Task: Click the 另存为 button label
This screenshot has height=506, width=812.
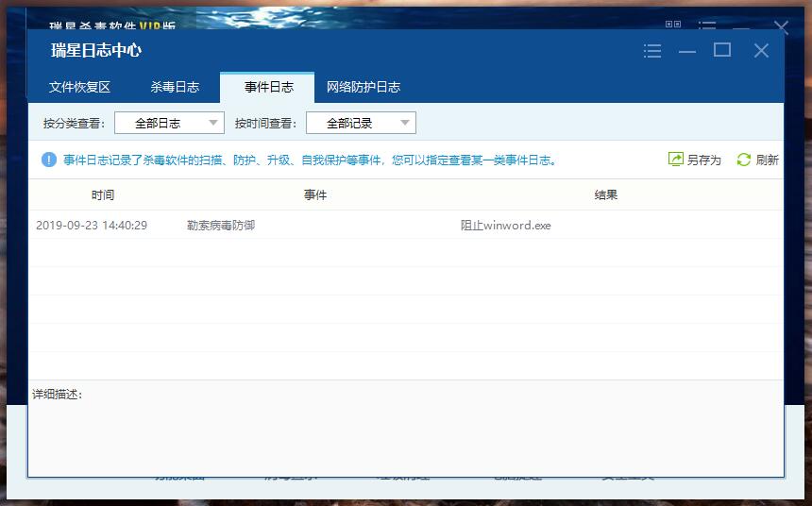Action: [703, 160]
